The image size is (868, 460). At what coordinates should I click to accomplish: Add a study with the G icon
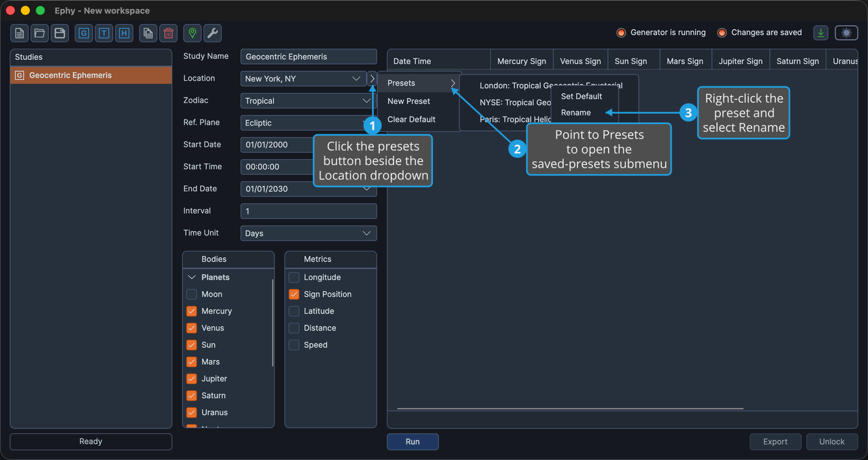pos(84,33)
